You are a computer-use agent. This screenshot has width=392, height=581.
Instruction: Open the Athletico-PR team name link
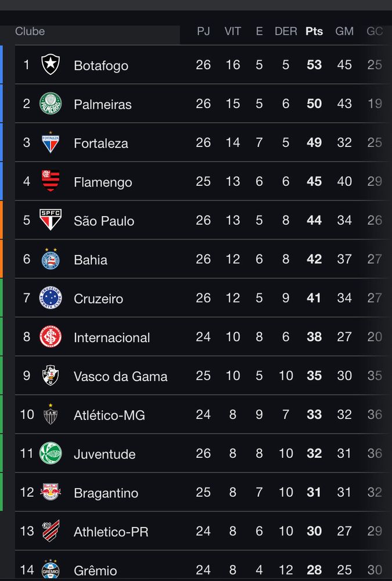coord(111,532)
